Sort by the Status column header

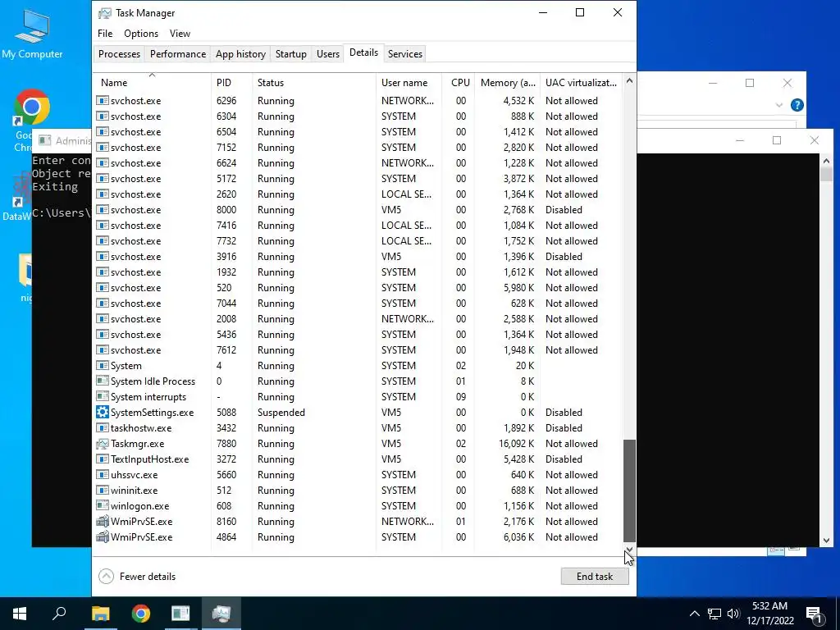(314, 83)
